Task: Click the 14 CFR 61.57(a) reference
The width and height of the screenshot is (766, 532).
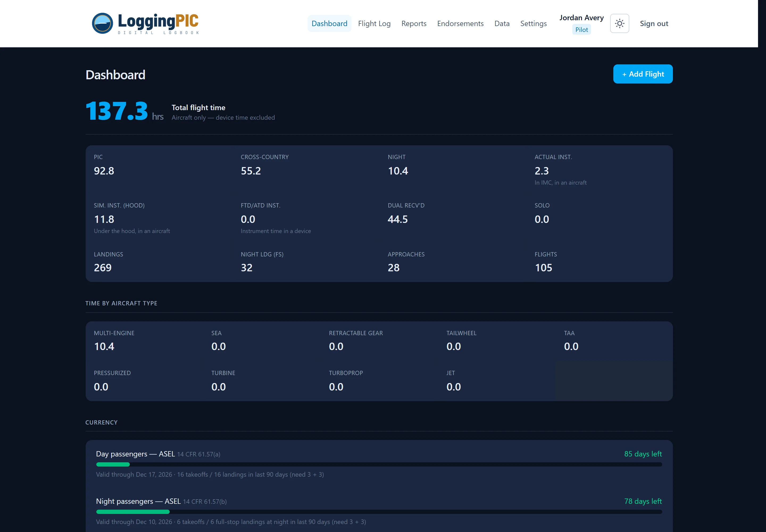Action: click(x=199, y=454)
